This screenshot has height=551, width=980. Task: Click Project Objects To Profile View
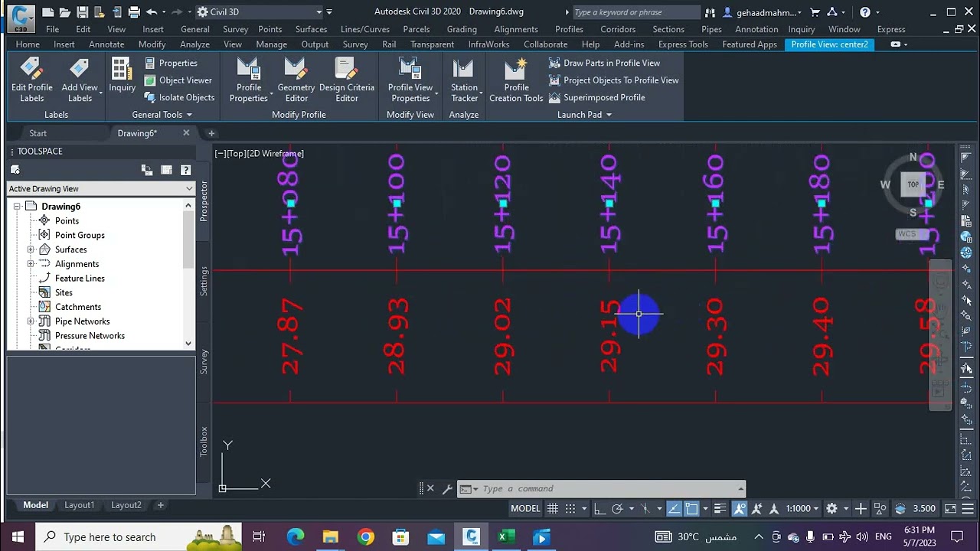click(613, 80)
